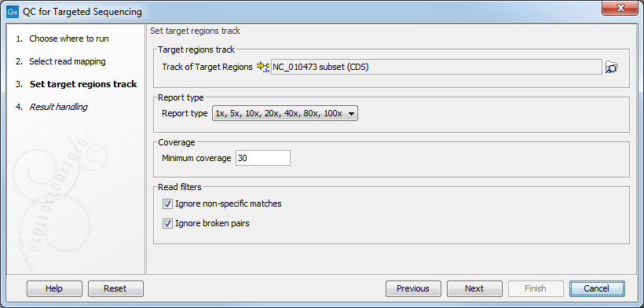Cancel the wizard dialog
Viewport: 644px width, 308px height.
pos(597,288)
